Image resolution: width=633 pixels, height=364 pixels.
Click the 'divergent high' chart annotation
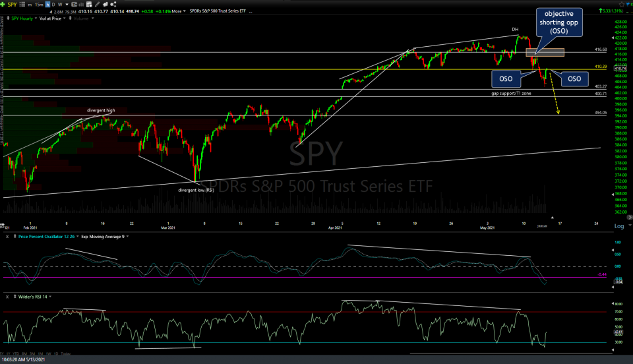(101, 110)
